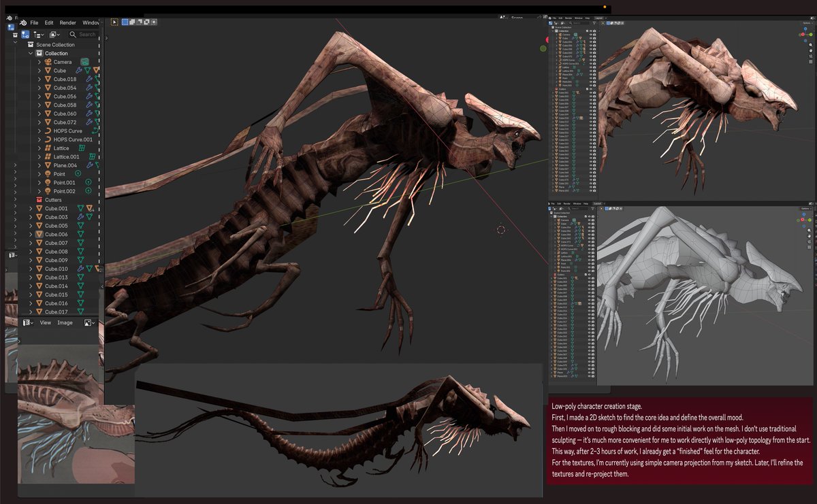Click the search magnifier icon in outliner
The image size is (817, 504).
pyautogui.click(x=73, y=35)
